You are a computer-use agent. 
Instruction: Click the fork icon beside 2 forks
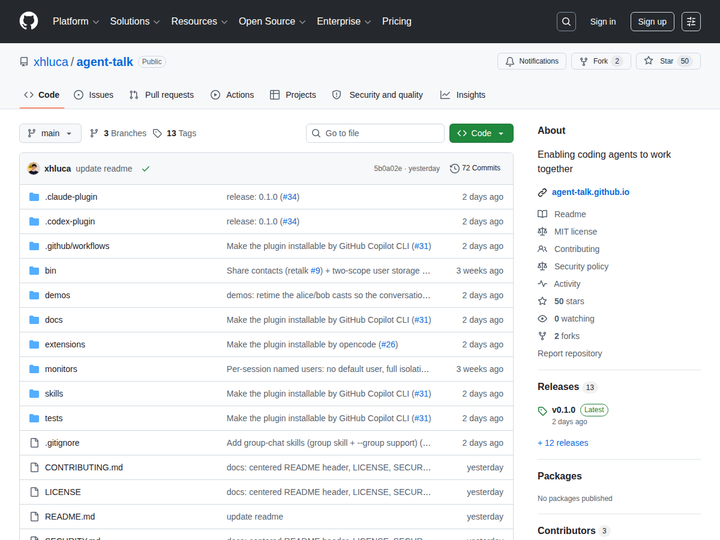(x=542, y=336)
